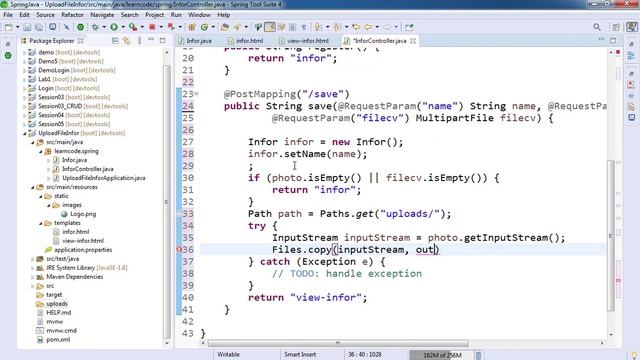The width and height of the screenshot is (640, 360).
Task: Expand the demo project in Package Explorer
Action: tap(24, 53)
